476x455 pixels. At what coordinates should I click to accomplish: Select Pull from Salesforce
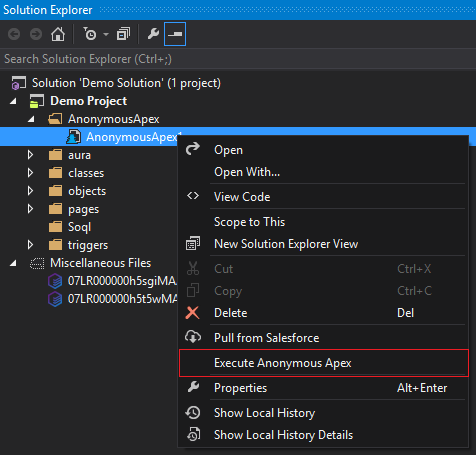323,338
